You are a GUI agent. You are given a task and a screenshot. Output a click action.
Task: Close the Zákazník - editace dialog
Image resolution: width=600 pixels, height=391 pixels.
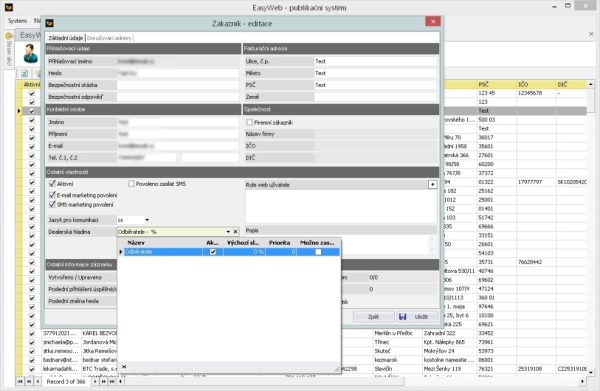[433, 21]
